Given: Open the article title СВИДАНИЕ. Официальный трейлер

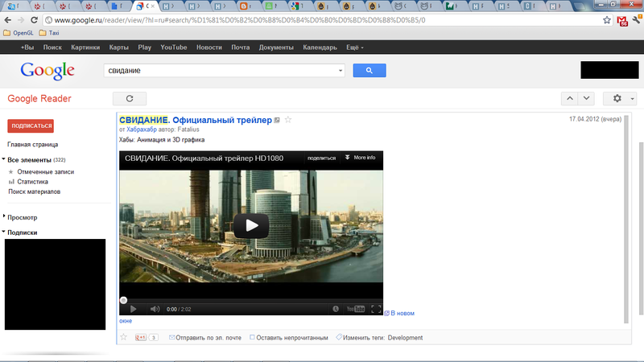Looking at the screenshot, I should [x=196, y=120].
